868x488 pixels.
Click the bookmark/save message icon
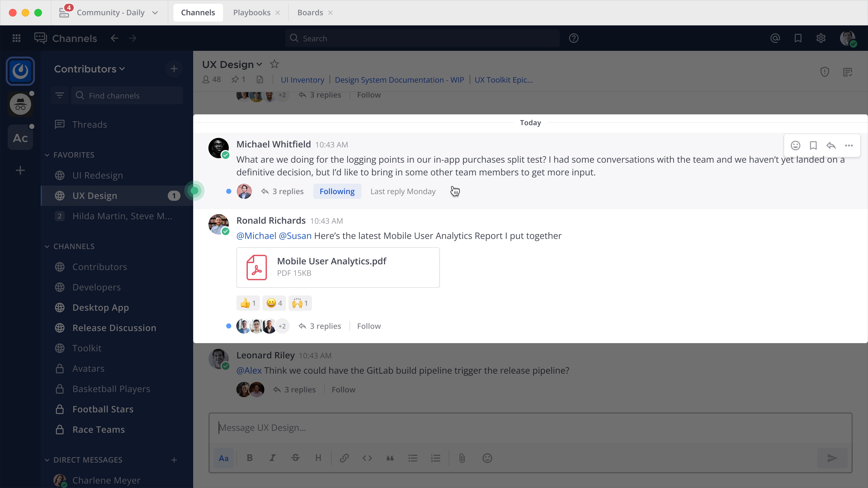coord(812,145)
